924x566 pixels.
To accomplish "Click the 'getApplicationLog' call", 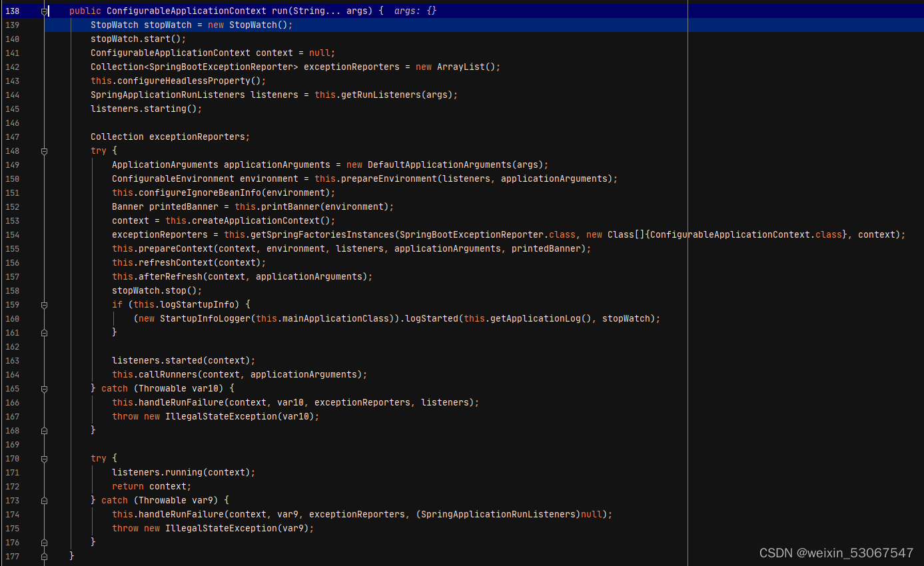I will 536,319.
